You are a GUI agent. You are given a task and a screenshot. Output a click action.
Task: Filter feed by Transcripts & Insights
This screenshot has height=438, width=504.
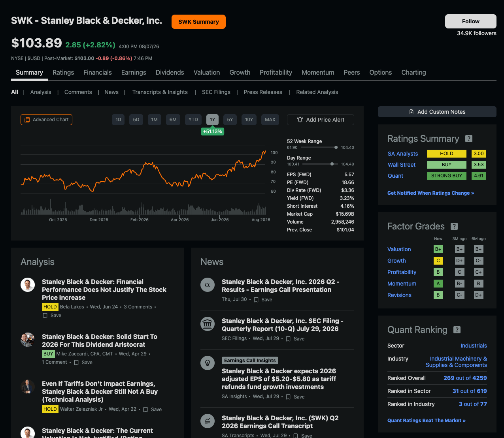[160, 92]
